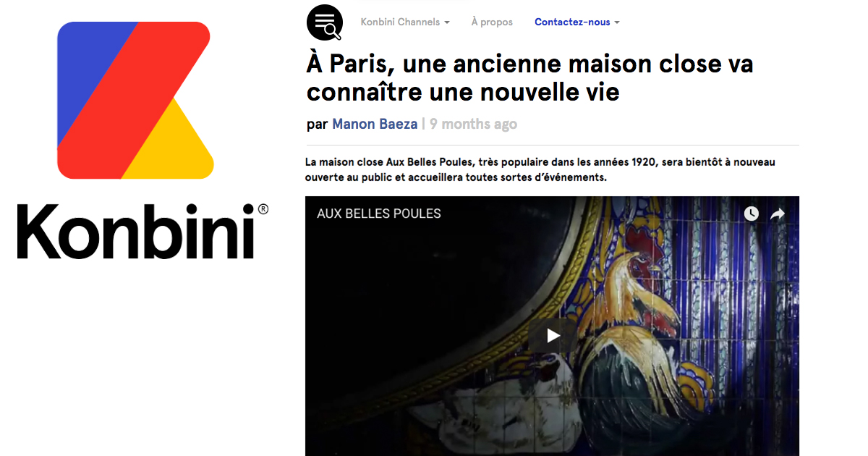Expand the Konbini Channels dropdown
868x456 pixels.
point(405,22)
